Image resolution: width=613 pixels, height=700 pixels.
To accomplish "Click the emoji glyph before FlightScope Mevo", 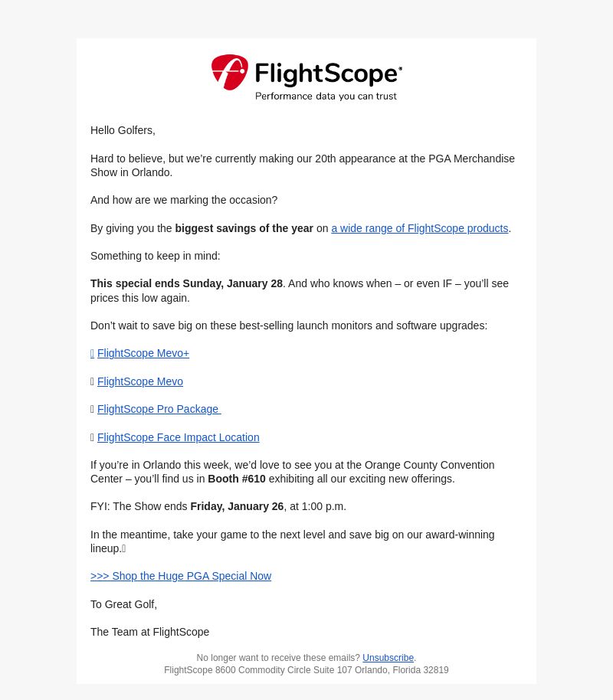I will (x=92, y=381).
